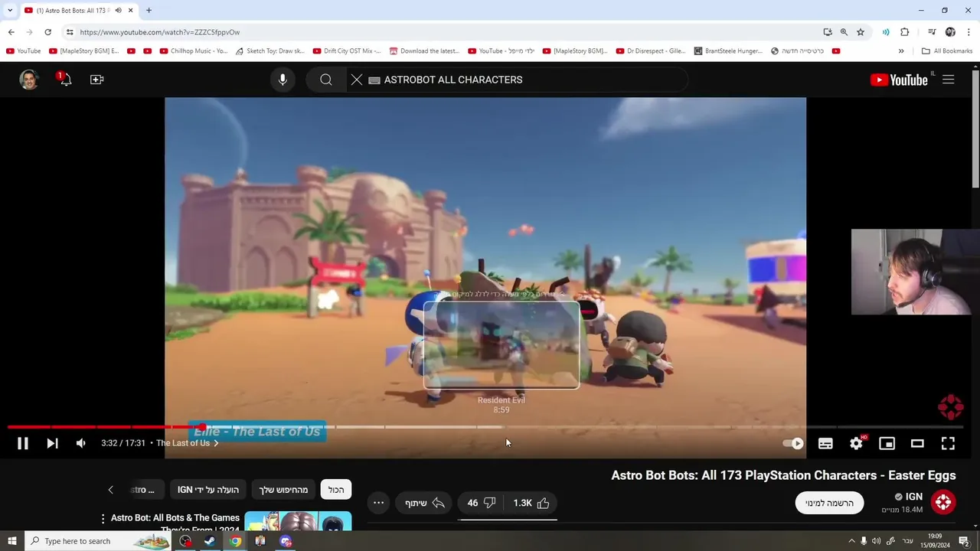Open the Chrome profile avatar
Viewport: 980px width, 551px height.
tap(950, 32)
